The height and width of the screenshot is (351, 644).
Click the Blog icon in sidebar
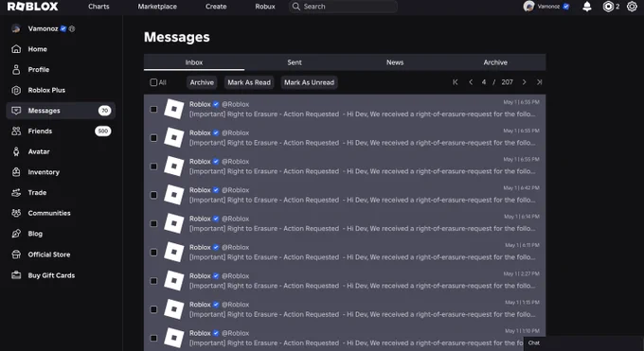pyautogui.click(x=16, y=234)
